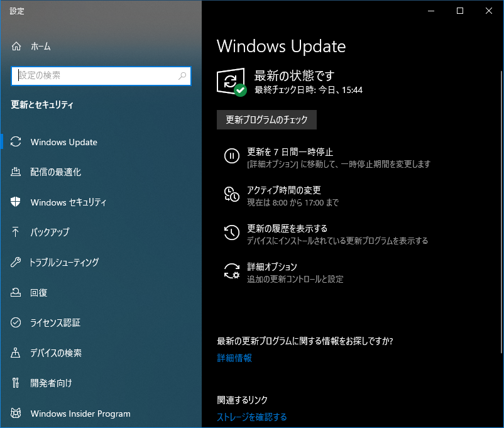Click the search magnifier icon
This screenshot has width=504, height=428.
tap(182, 76)
